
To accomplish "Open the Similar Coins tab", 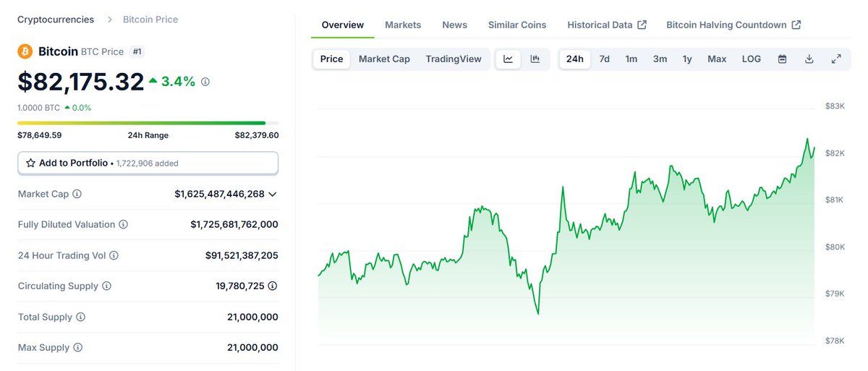I will [517, 25].
